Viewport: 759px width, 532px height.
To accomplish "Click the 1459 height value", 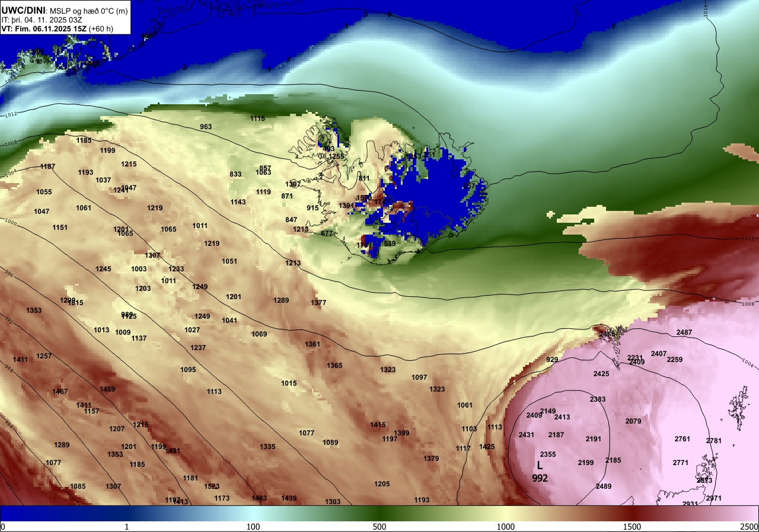I will pos(107,389).
